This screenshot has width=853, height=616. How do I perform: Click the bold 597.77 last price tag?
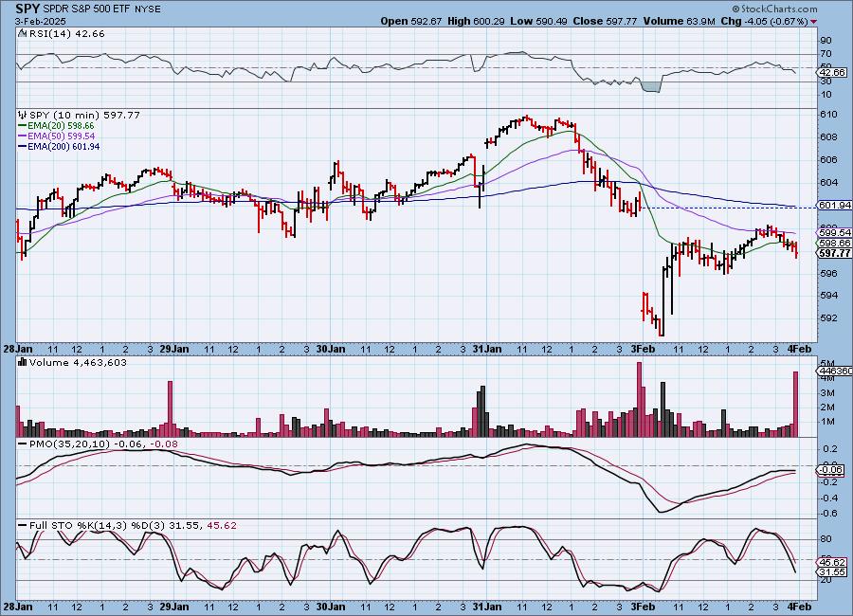pyautogui.click(x=834, y=253)
